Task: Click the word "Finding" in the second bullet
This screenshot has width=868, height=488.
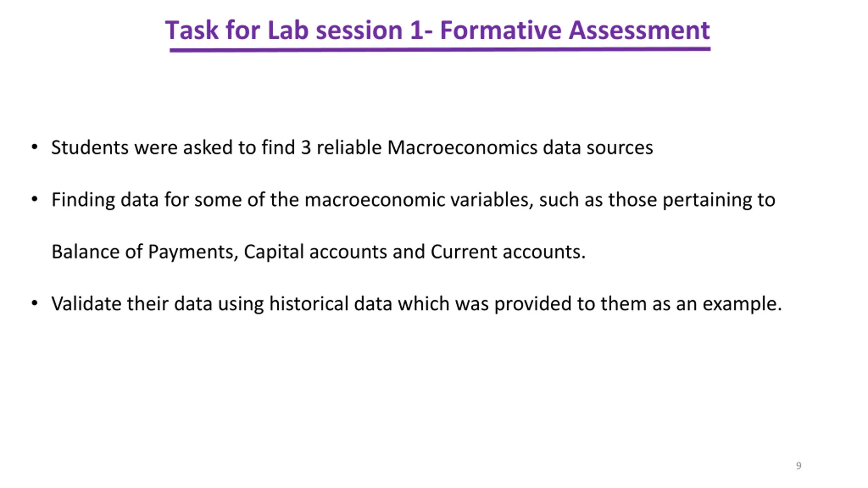Action: [x=83, y=200]
